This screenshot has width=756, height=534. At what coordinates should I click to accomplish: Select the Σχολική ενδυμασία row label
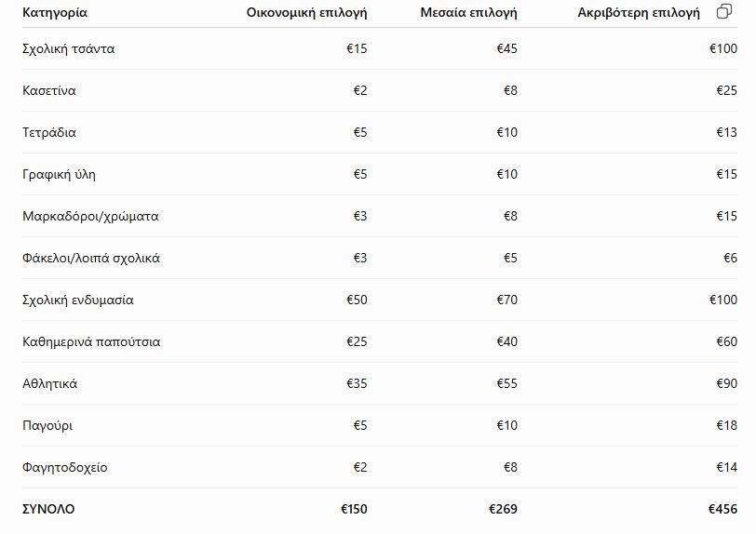[78, 300]
